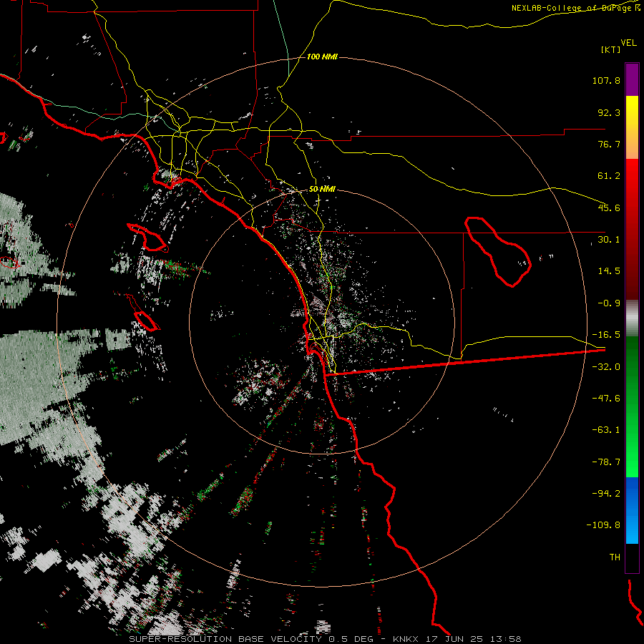Viewport: 644px width, 644px height.
Task: Click the 50 NMI range ring label
Action: pos(322,189)
